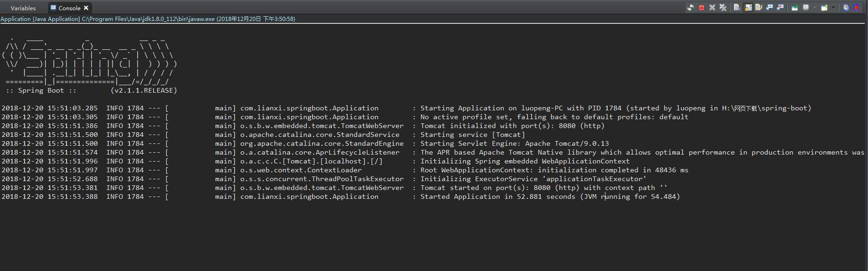868x271 pixels.
Task: Click logger name 'o.a.c.c.C.[Tomcat].[localhost].[/]'
Action: tap(312, 161)
